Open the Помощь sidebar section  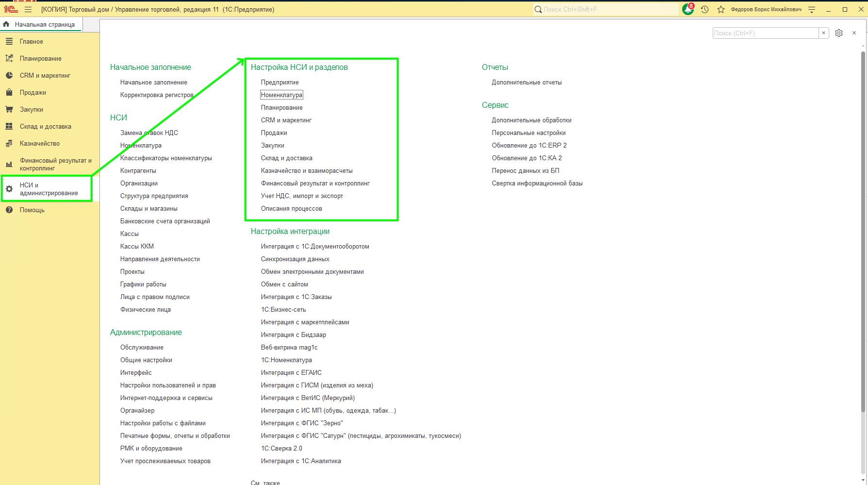(x=32, y=210)
